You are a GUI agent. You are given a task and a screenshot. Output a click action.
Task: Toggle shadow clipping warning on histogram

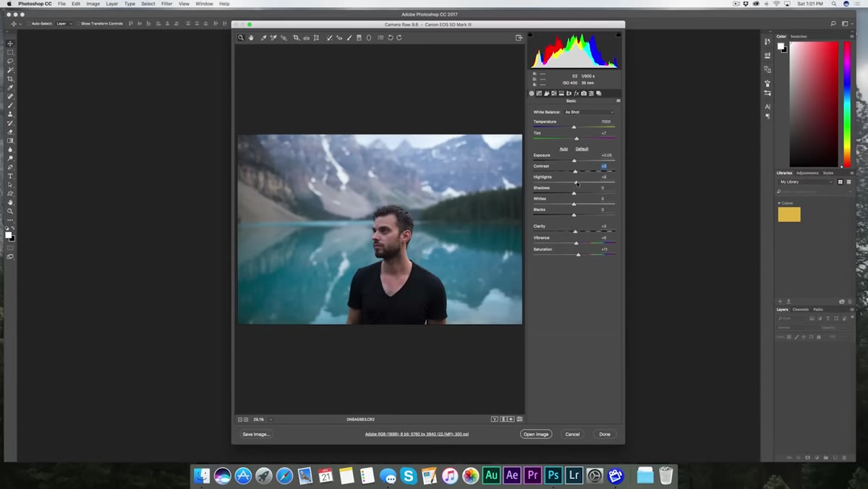[530, 34]
